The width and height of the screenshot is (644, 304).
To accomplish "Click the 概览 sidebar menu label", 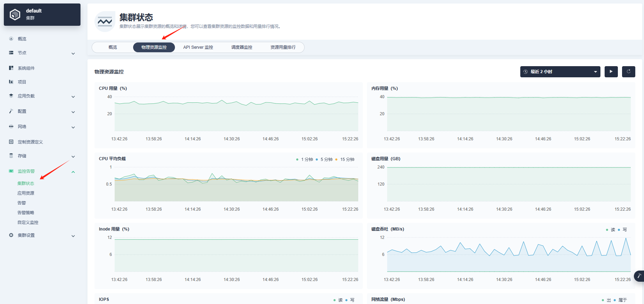I will [22, 39].
